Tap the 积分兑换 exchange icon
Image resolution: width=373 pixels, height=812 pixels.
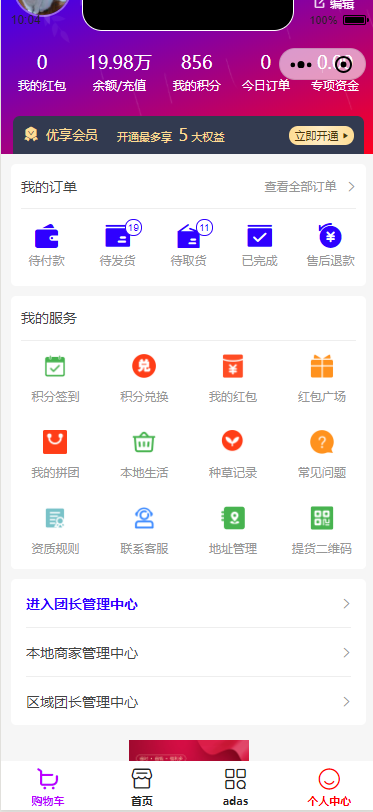(144, 367)
